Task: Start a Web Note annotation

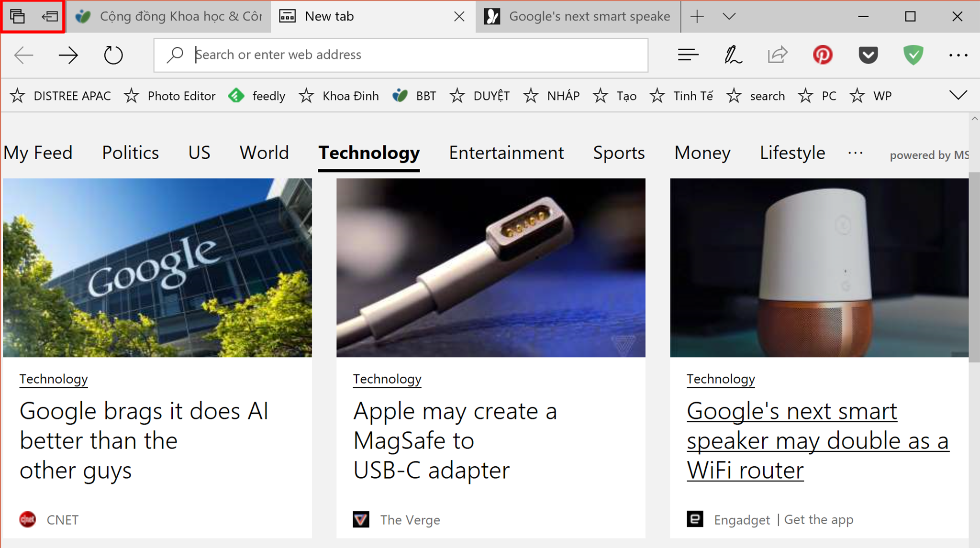Action: click(x=732, y=55)
